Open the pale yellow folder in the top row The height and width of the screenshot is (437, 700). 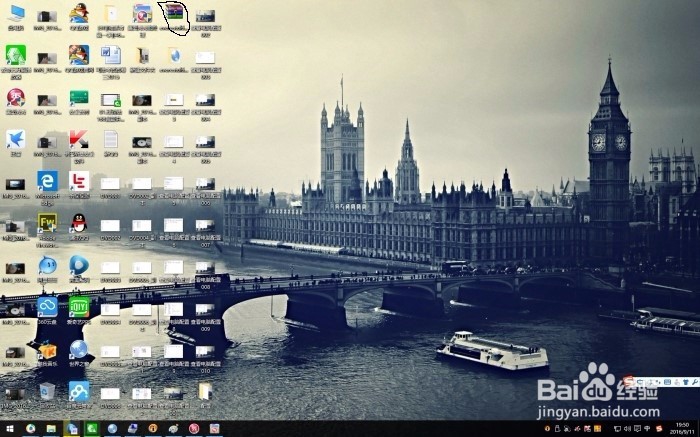111,13
